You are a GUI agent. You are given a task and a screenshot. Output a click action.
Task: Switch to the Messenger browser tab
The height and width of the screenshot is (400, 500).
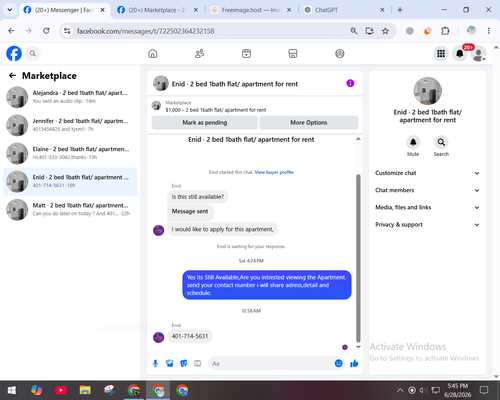[64, 10]
